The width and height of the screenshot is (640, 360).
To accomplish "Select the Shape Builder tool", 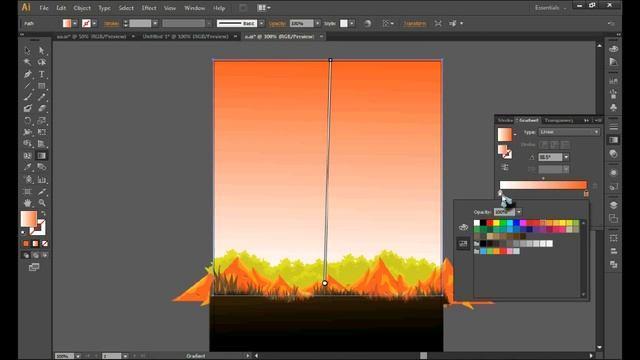I will [27, 144].
